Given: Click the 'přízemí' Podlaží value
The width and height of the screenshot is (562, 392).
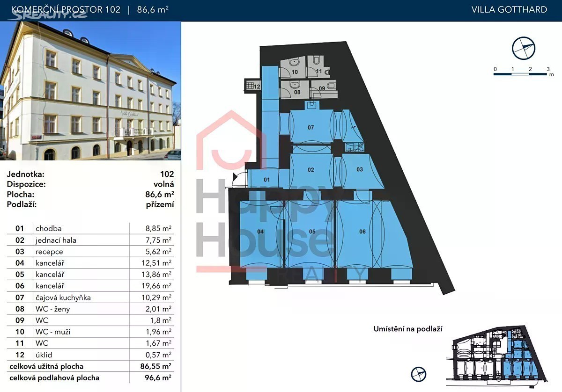Looking at the screenshot, I should (160, 204).
